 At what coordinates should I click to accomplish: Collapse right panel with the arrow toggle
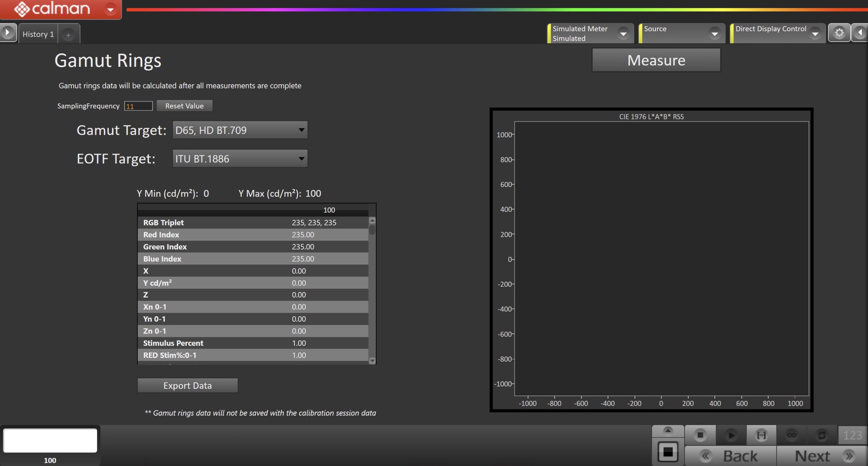click(860, 33)
